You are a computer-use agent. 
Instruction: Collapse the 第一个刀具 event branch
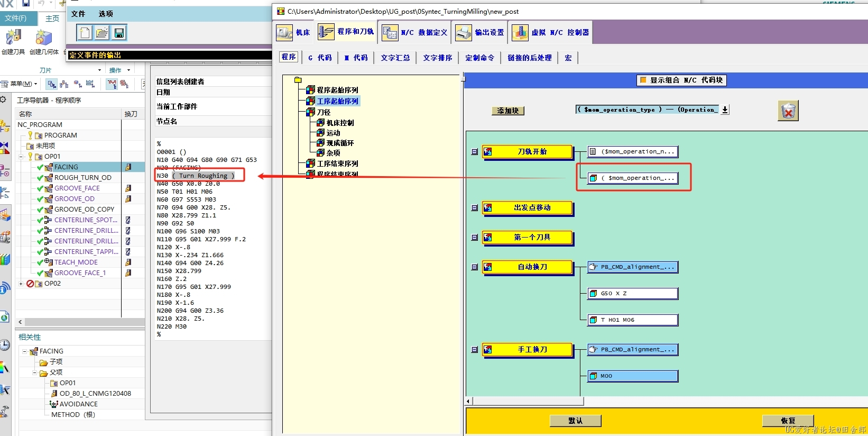(475, 238)
